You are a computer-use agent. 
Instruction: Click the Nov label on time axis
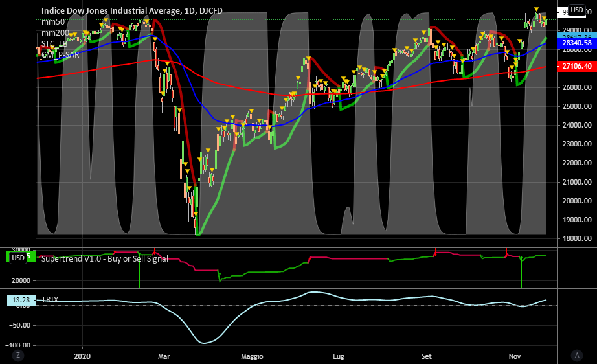pos(515,356)
